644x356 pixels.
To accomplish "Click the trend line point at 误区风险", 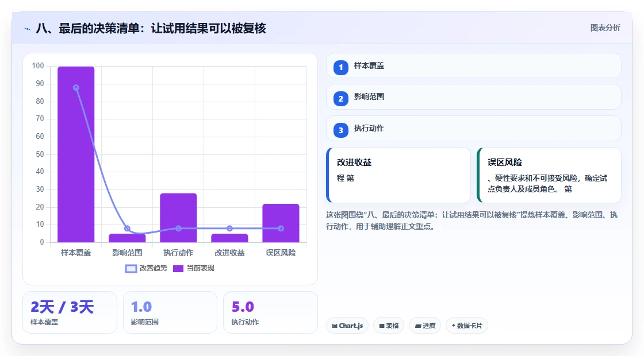I will 281,229.
